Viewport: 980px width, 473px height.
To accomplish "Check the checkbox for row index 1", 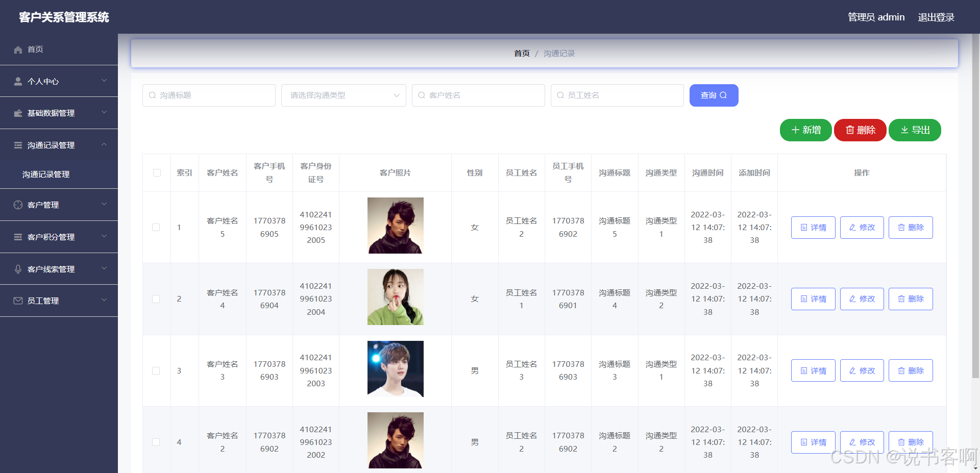I will (x=156, y=228).
